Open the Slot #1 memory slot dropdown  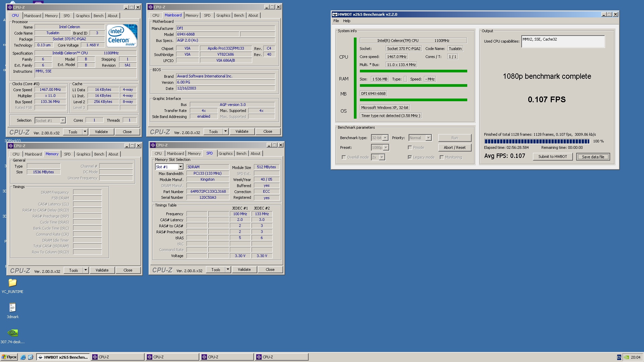(180, 167)
